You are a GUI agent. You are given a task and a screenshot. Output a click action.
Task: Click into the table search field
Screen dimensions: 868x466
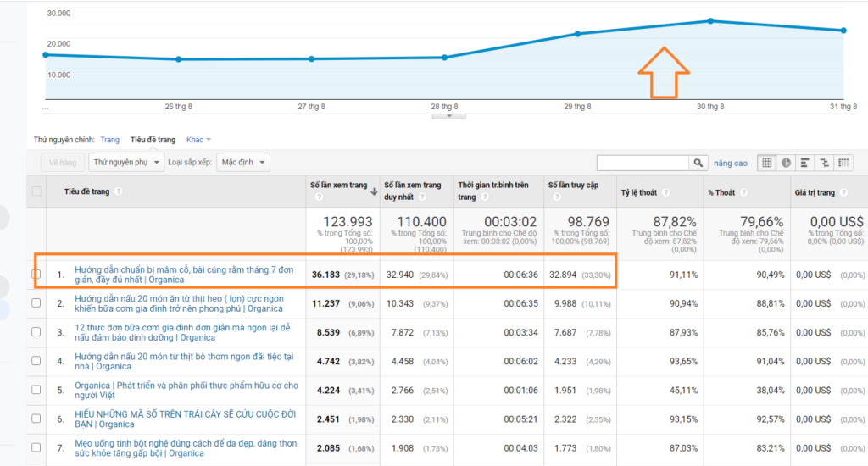[x=643, y=163]
